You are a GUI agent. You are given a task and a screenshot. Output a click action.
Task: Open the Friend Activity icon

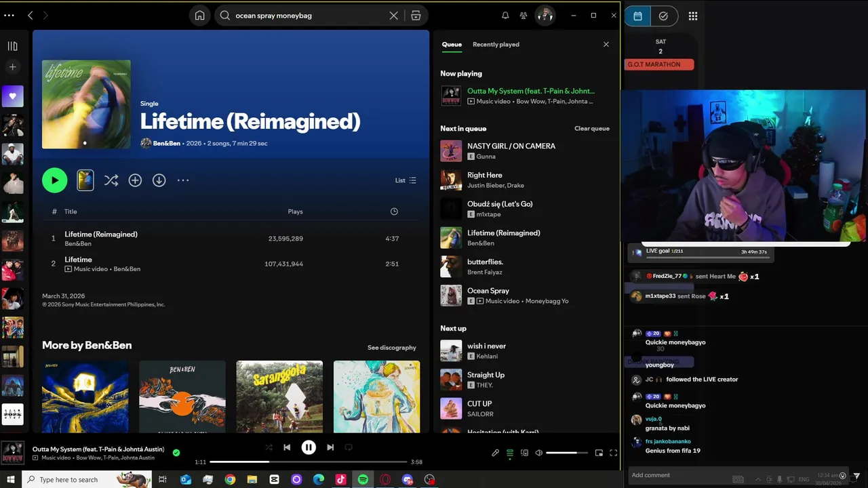(524, 16)
